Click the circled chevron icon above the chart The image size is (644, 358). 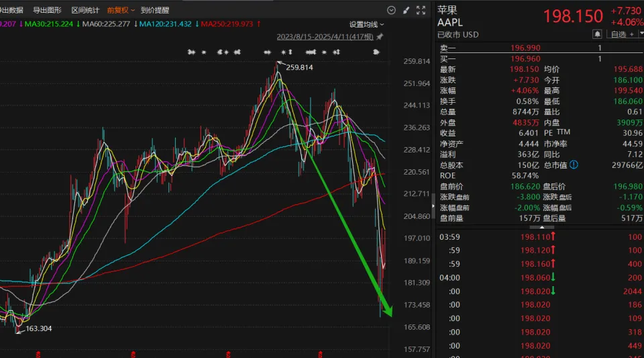click(x=391, y=10)
